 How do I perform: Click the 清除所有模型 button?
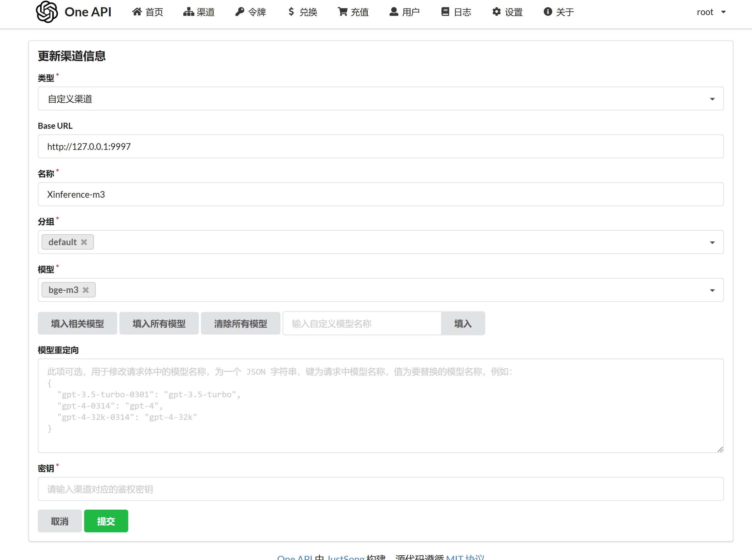click(240, 323)
